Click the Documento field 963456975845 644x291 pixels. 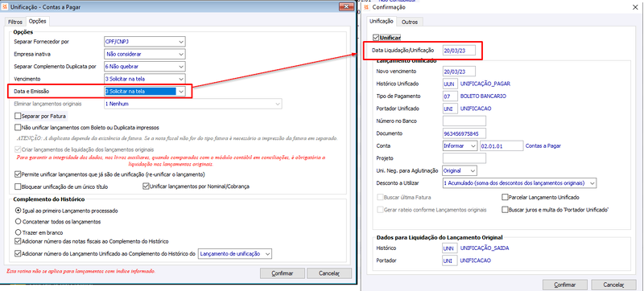464,133
